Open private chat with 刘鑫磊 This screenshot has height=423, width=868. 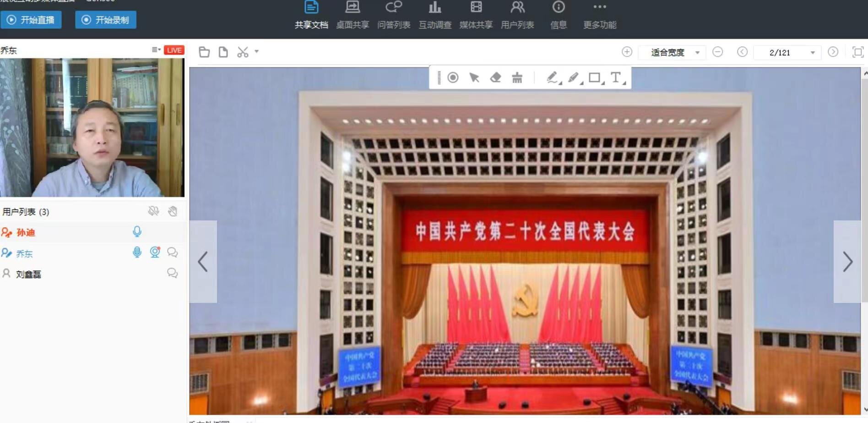click(x=173, y=273)
